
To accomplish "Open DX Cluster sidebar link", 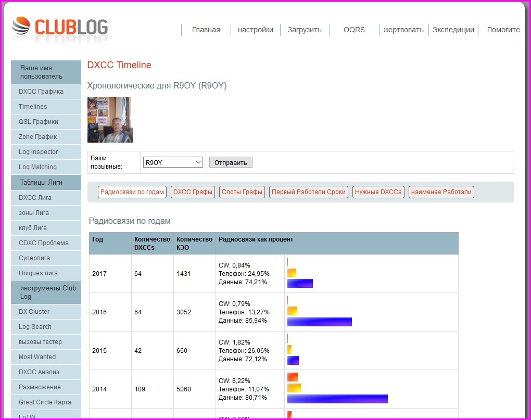I will point(34,312).
